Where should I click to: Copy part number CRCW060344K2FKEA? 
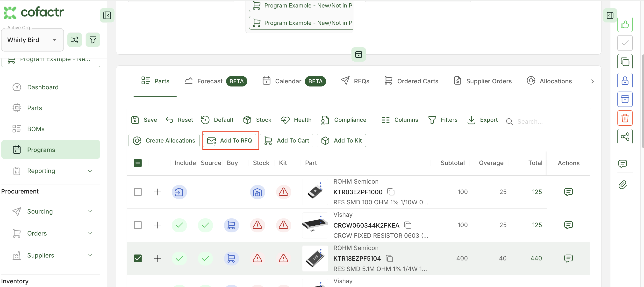(x=408, y=225)
